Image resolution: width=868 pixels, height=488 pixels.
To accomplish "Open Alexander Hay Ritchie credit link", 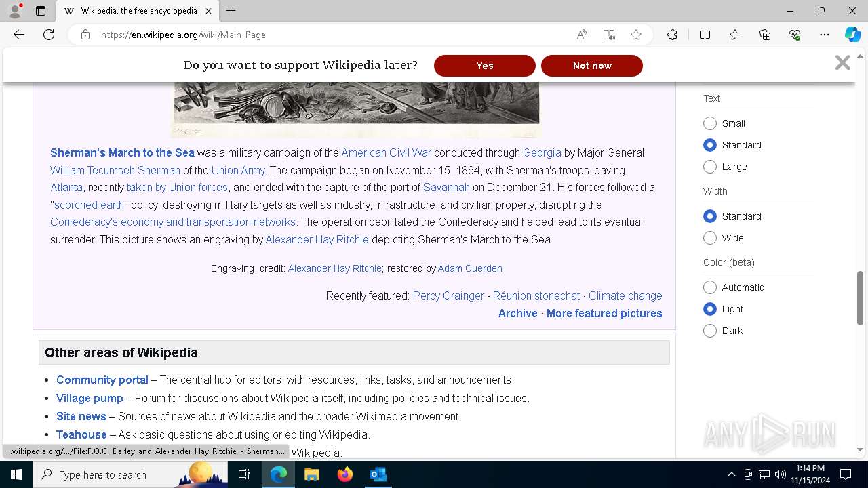I will tap(335, 268).
